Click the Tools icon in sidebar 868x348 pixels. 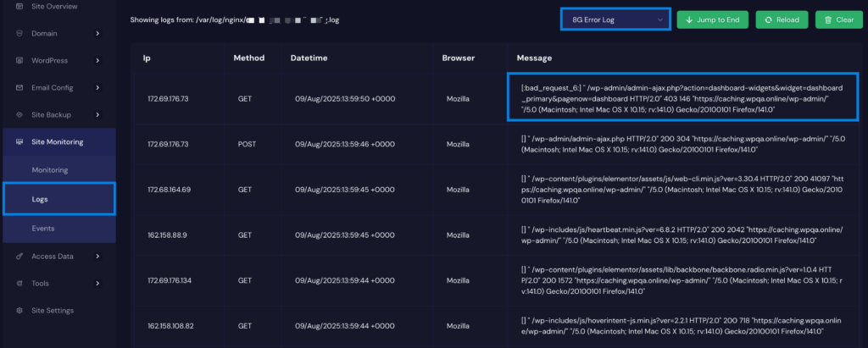tap(19, 283)
